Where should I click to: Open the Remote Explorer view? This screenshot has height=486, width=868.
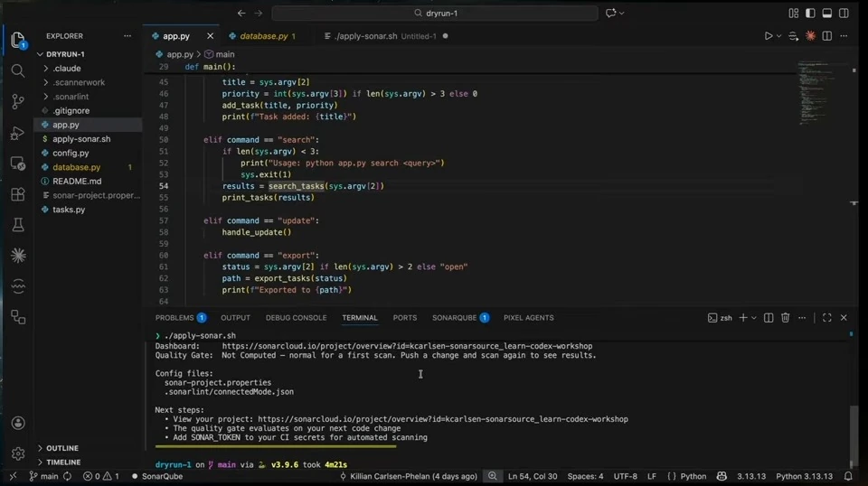[x=18, y=164]
